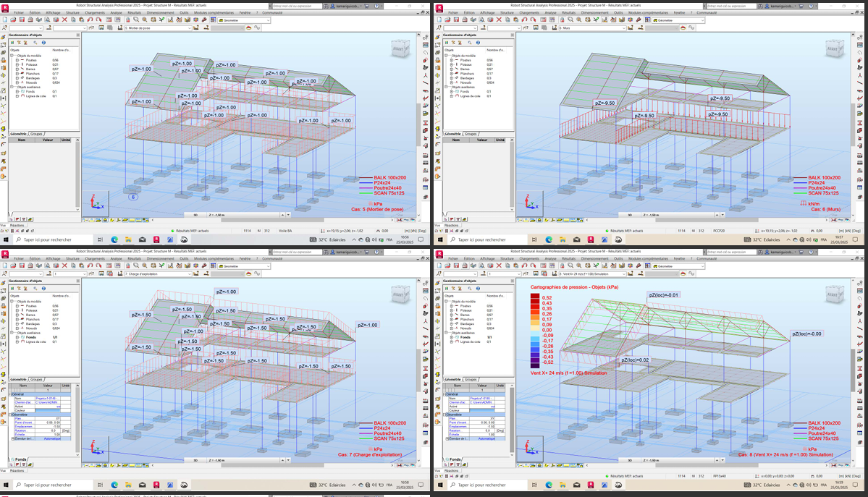868x497 pixels.
Task: Open the Chargements menu in the Murs window
Action: [528, 12]
